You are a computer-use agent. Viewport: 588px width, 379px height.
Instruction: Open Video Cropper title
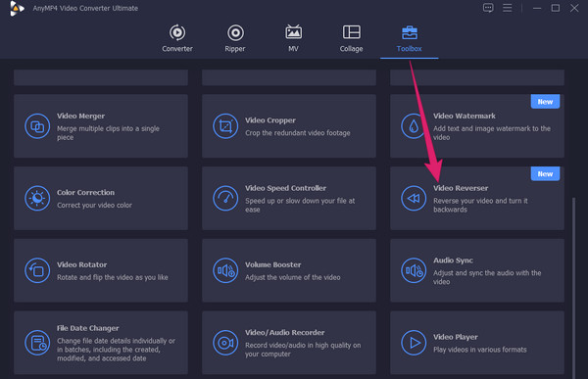270,120
